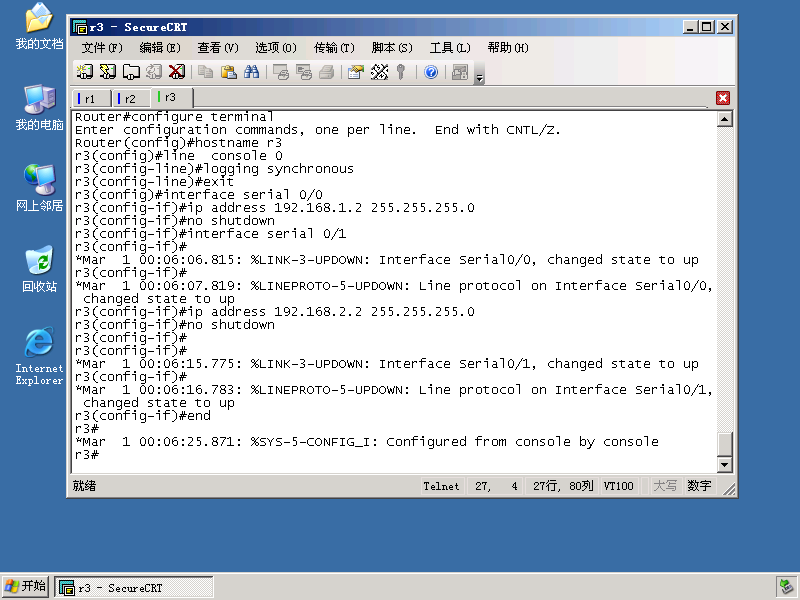Image resolution: width=800 pixels, height=600 pixels.
Task: Click the window resize grip corner
Action: (730, 490)
